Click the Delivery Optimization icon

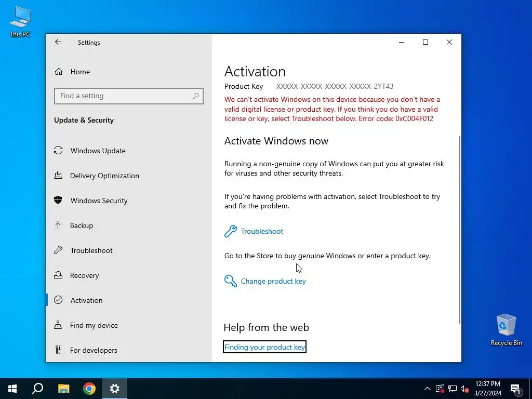(58, 176)
